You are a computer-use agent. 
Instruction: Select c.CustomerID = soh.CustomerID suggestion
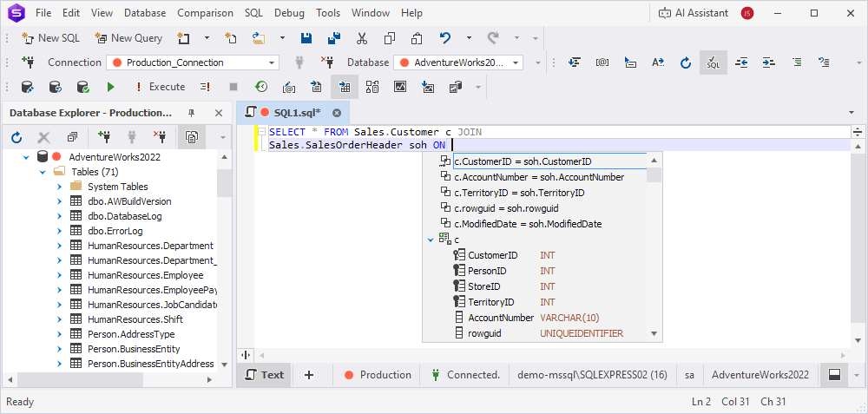click(x=523, y=161)
